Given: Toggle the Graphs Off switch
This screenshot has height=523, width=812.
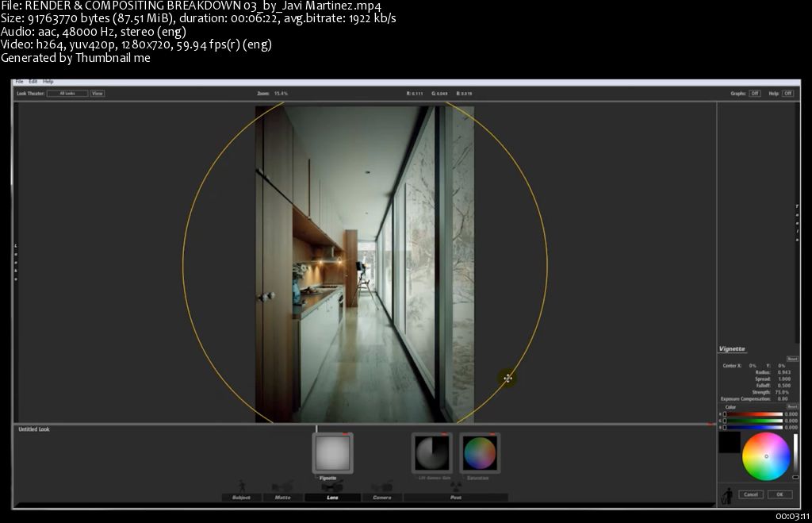Looking at the screenshot, I should [x=755, y=94].
